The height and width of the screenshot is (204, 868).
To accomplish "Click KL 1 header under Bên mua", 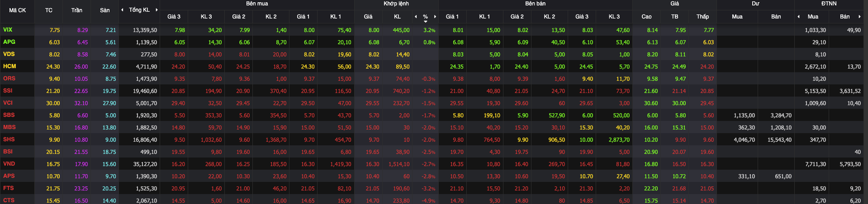I will click(336, 17).
